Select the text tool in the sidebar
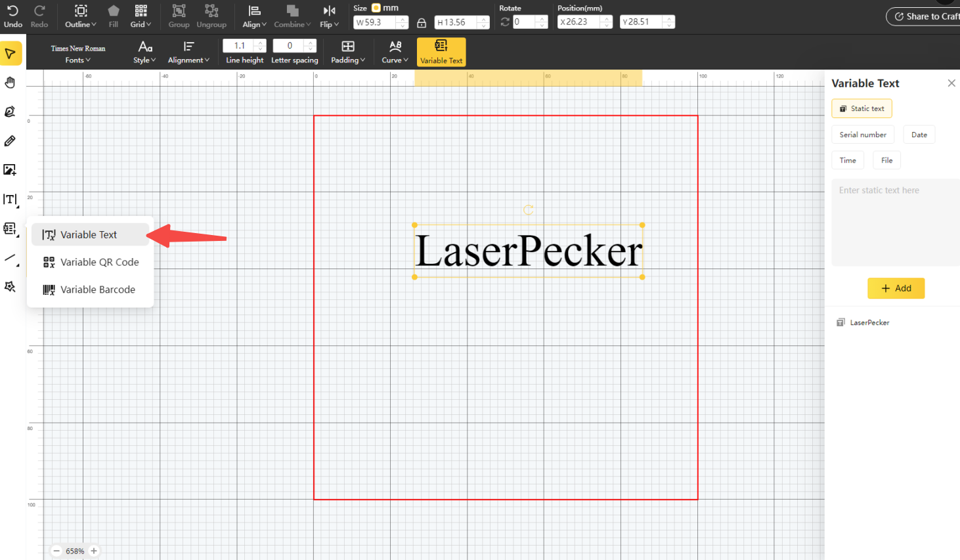 10,200
